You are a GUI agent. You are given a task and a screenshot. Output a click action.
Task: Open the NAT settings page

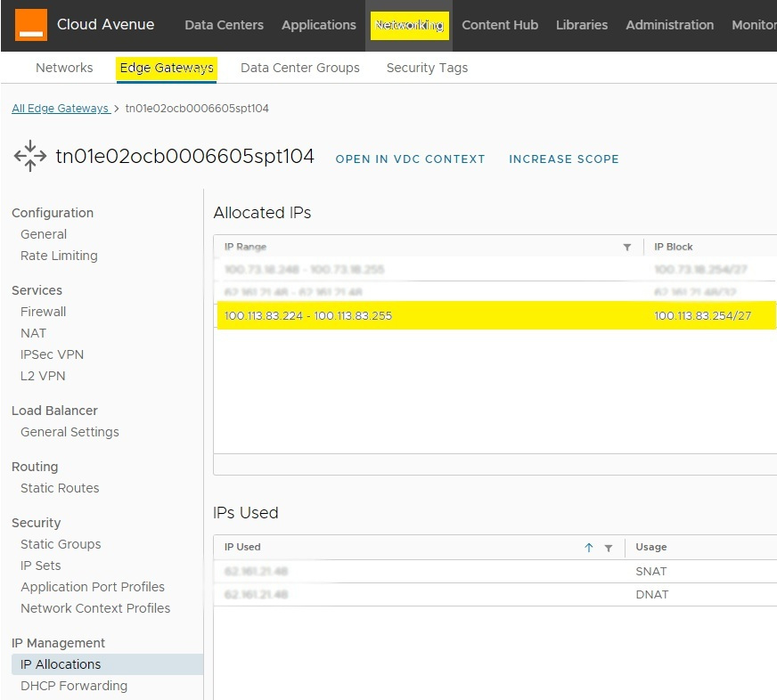pos(33,333)
